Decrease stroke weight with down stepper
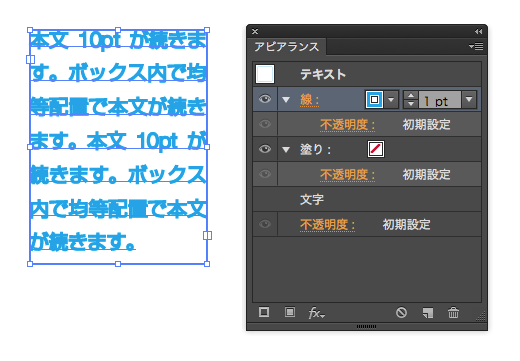 (x=411, y=104)
